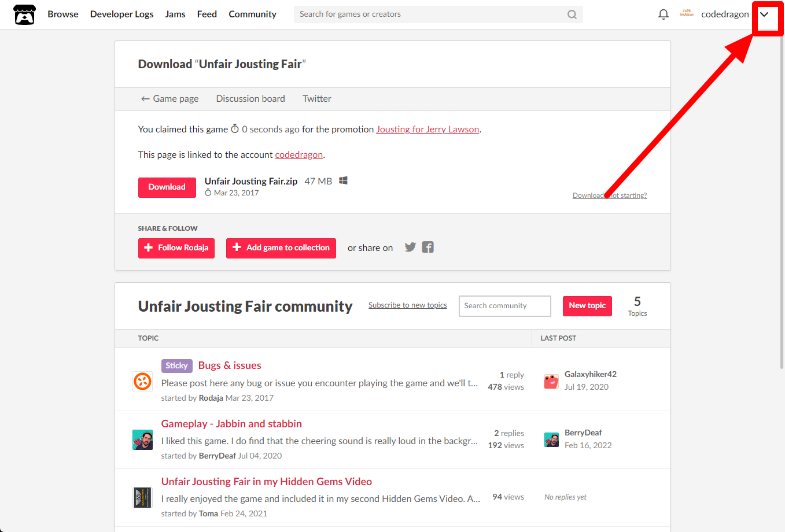This screenshot has width=785, height=532.
Task: Click the '47 MB' file size
Action: tap(318, 182)
